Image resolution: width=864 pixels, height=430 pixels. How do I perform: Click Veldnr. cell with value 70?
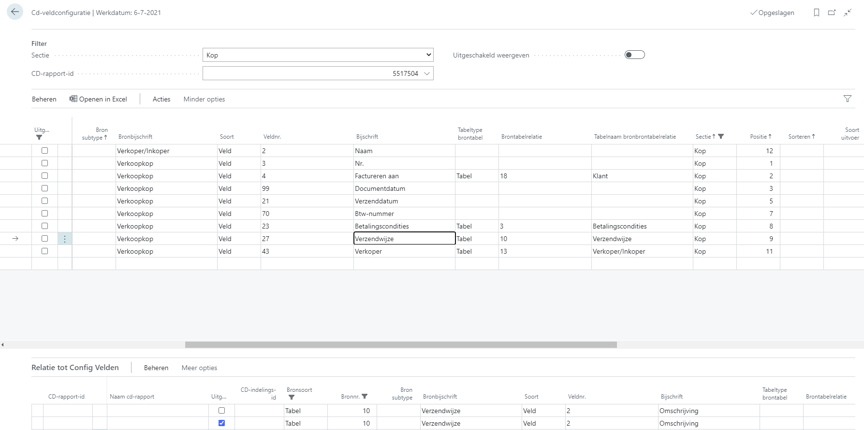tap(307, 213)
